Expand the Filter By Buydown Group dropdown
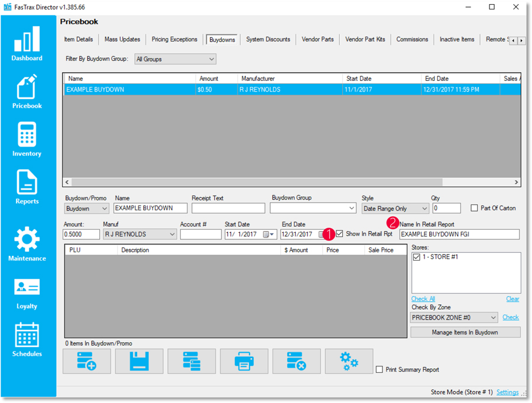Screen dimensions: 532x403 (x=176, y=59)
